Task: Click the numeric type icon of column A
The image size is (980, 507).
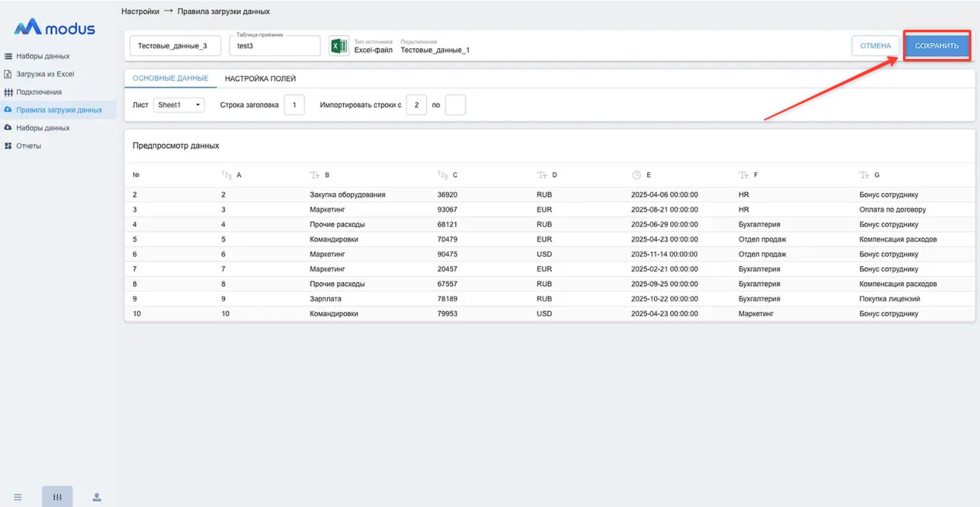Action: (x=227, y=175)
